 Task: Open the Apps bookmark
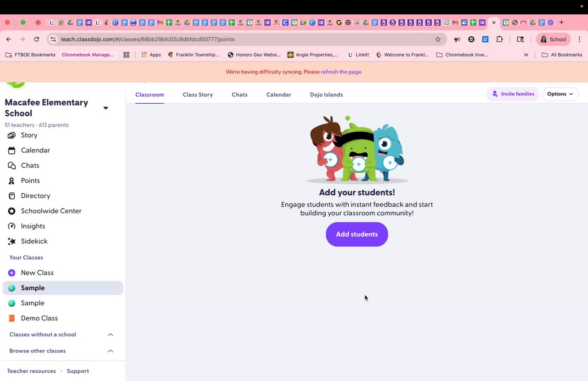click(x=151, y=55)
